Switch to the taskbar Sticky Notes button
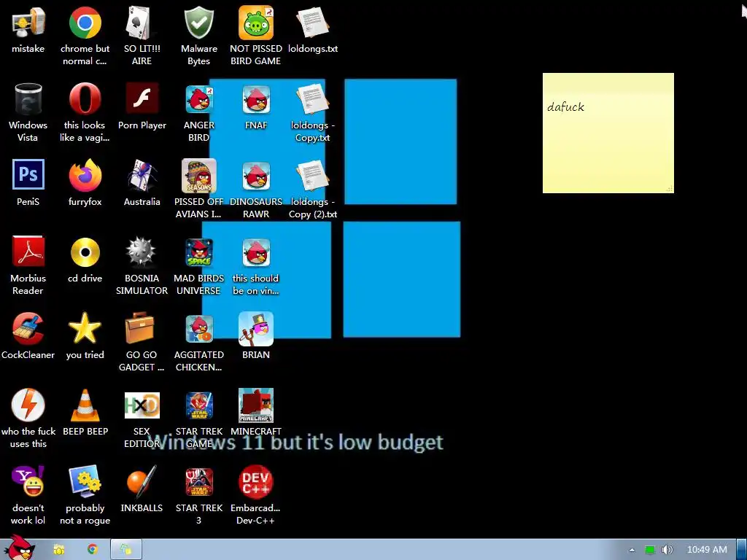The width and height of the screenshot is (747, 560). click(x=126, y=550)
